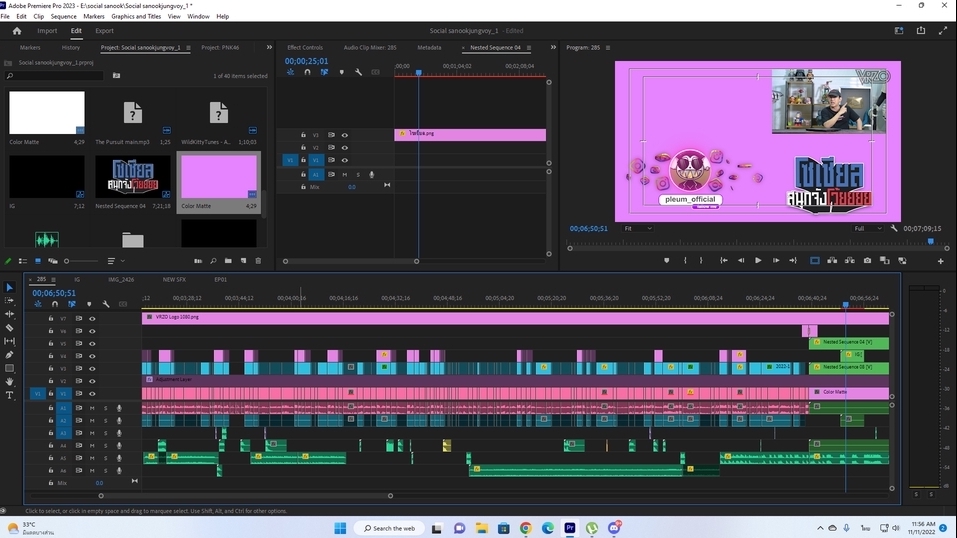Viewport: 957px width, 538px height.
Task: Select the Hand tool
Action: 10,382
